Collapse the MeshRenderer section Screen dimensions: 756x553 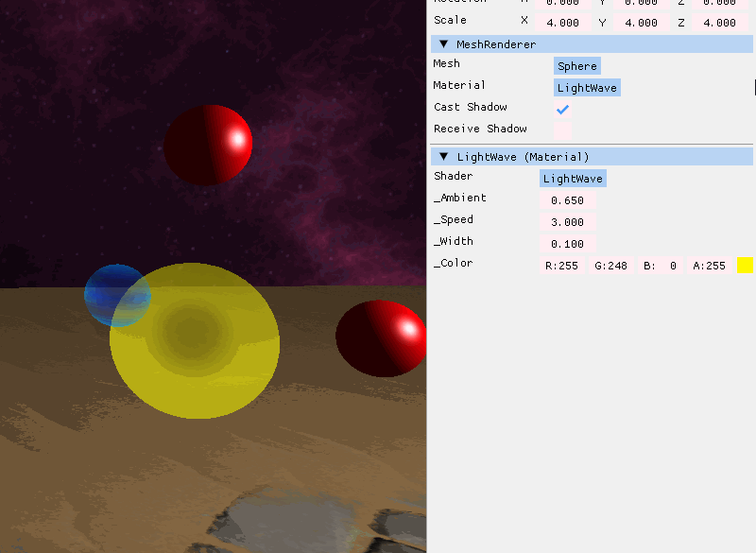tap(443, 44)
